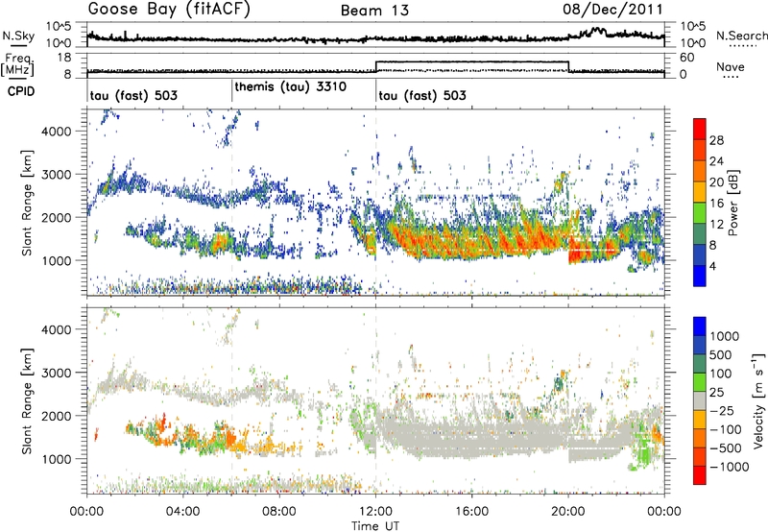Click the "20:00" time tick label
Viewport: 768px width, 532px height.
[568, 512]
